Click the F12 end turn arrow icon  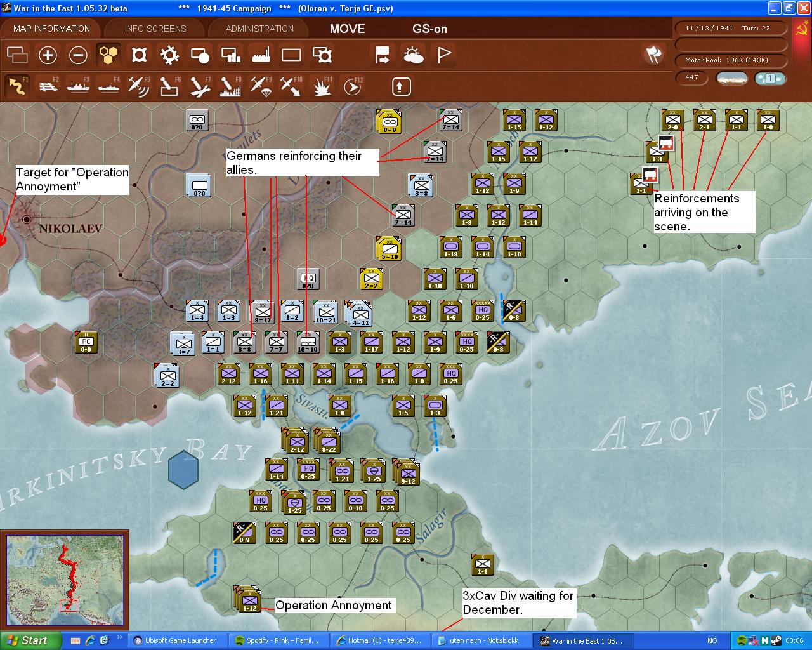(x=352, y=86)
